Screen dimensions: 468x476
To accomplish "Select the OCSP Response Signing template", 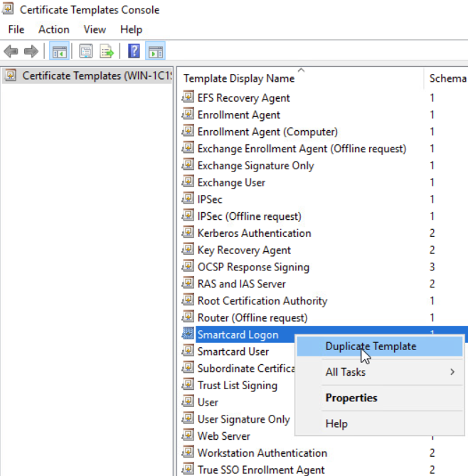I will (x=253, y=267).
